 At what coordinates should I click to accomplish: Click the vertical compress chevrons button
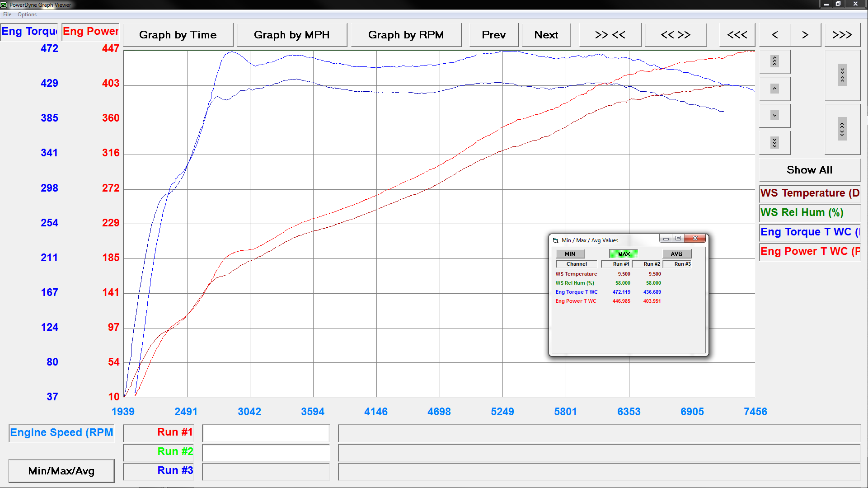[842, 75]
